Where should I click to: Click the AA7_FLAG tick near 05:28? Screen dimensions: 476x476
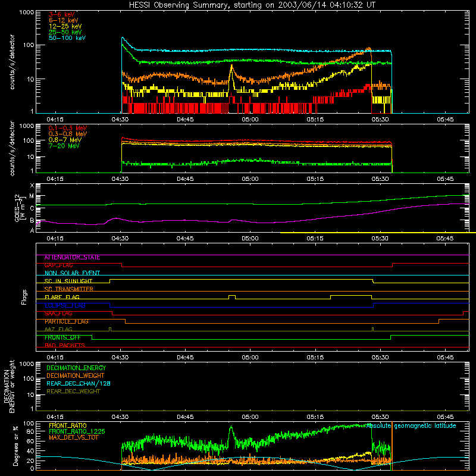click(373, 329)
